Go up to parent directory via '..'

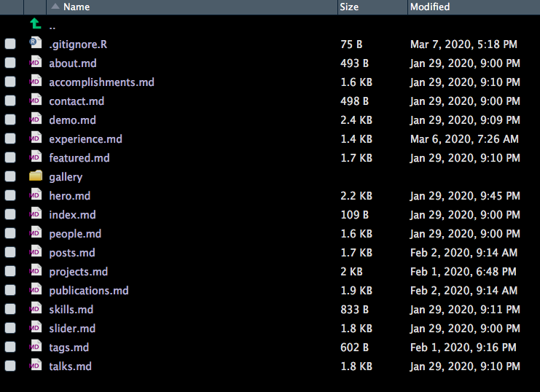(52, 26)
